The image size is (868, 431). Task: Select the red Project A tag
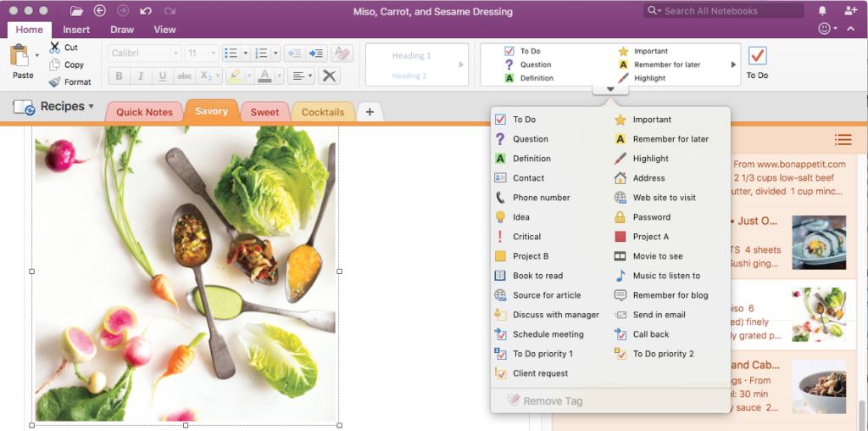[642, 237]
